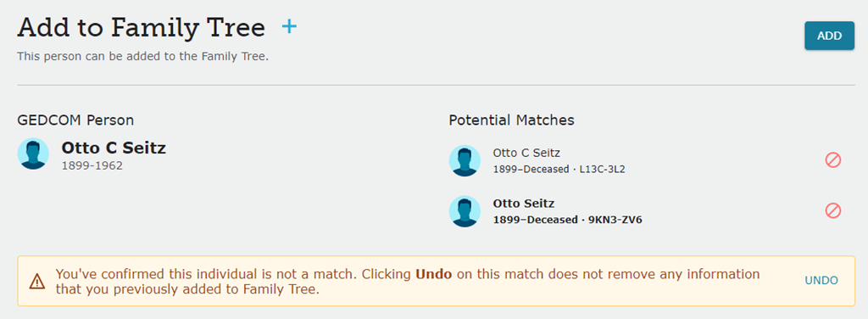868x319 pixels.
Task: Click the ADD button
Action: point(829,36)
